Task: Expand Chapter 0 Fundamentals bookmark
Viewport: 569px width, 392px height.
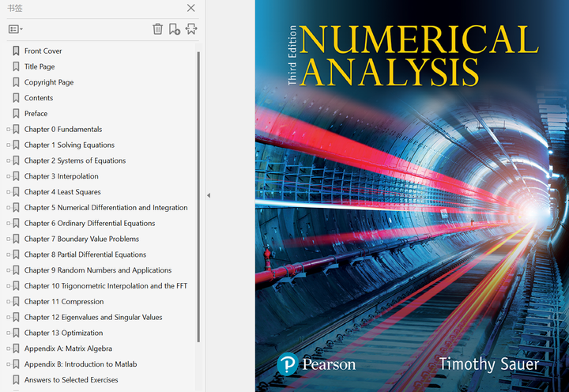Action: point(8,130)
